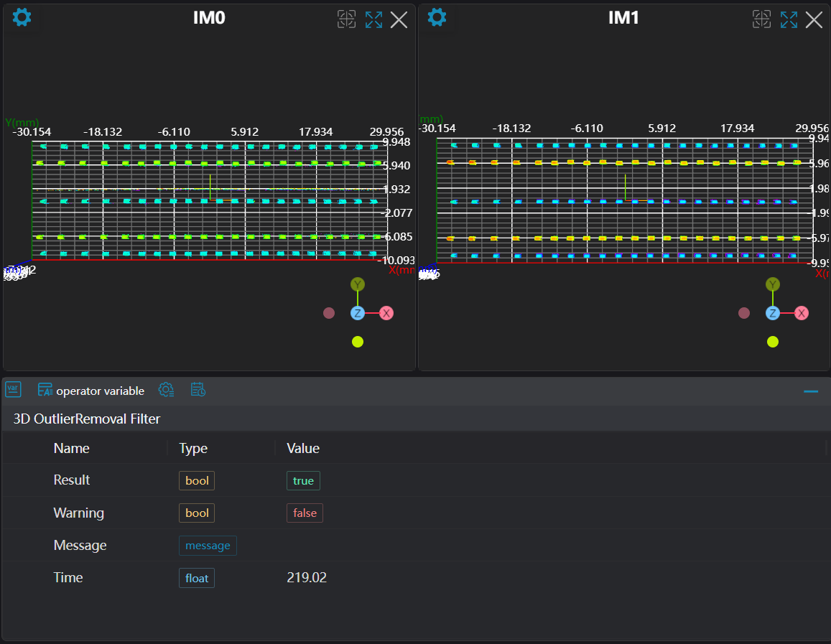The image size is (831, 644).
Task: Open the IM0 view settings gear
Action: (22, 18)
